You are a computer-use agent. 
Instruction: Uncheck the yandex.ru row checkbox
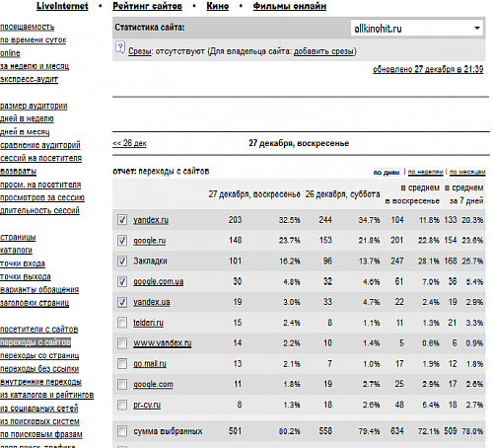[122, 220]
